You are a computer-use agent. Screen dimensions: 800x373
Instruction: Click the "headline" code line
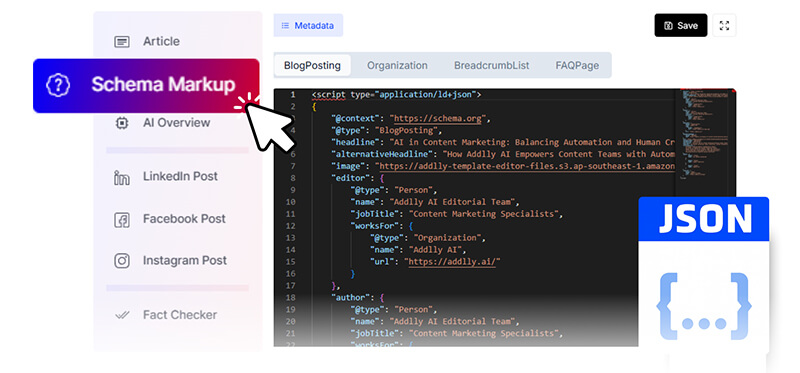503,142
